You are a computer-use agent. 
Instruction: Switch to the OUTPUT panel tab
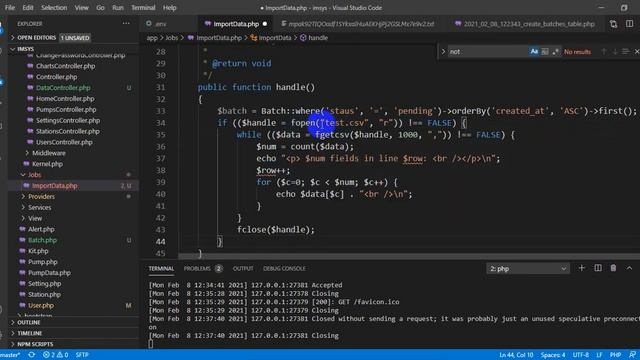(243, 269)
